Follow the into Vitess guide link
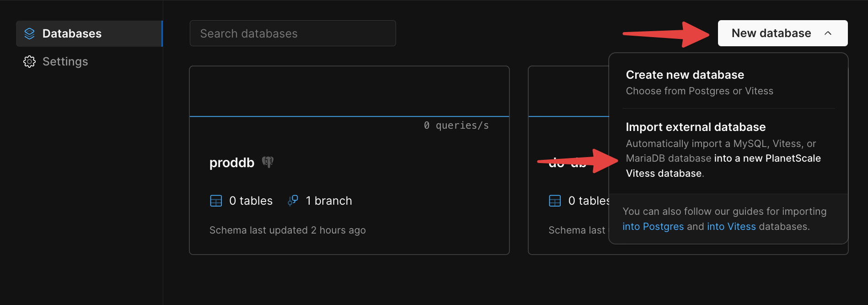Viewport: 868px width, 305px height. 731,227
